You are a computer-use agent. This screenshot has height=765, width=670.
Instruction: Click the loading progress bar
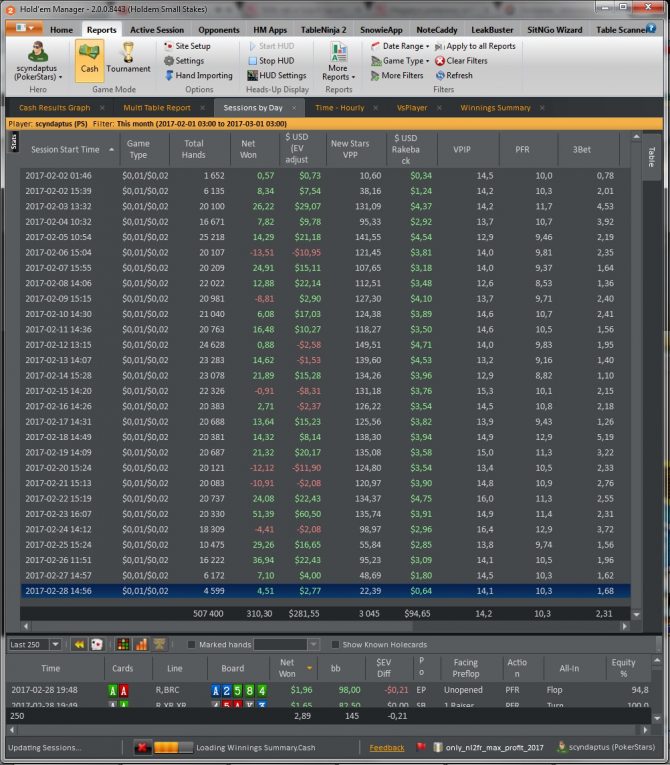(173, 747)
